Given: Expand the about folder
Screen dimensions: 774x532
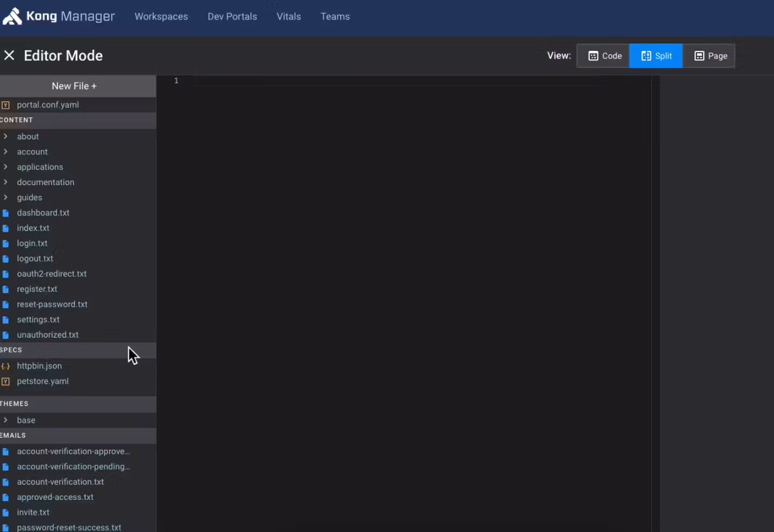Looking at the screenshot, I should [x=5, y=136].
